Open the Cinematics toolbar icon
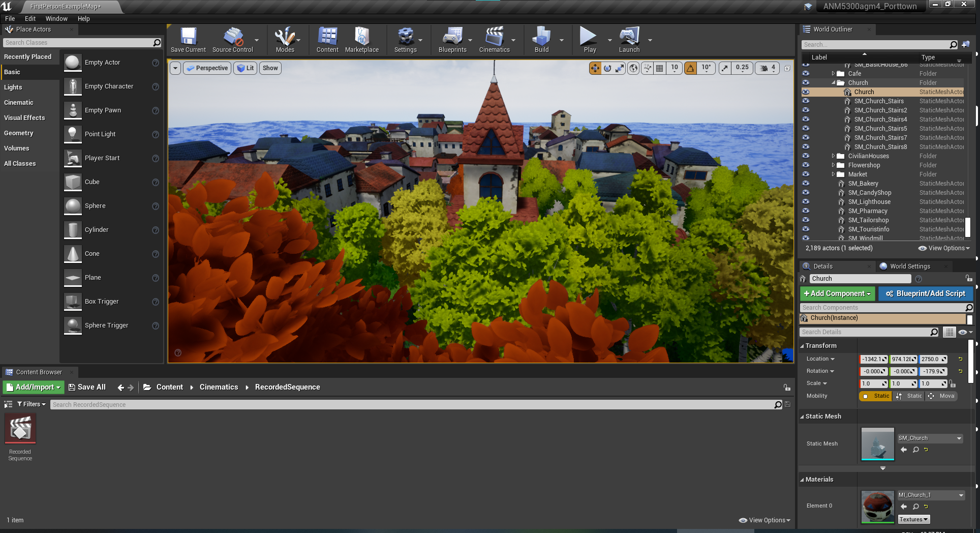 point(494,40)
